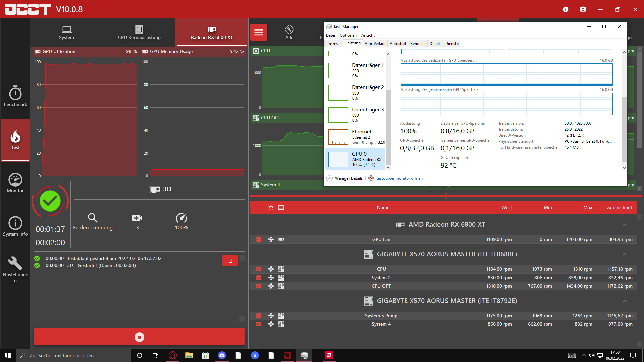Collapse the ITE IT8688E sensor group

[x=624, y=254]
